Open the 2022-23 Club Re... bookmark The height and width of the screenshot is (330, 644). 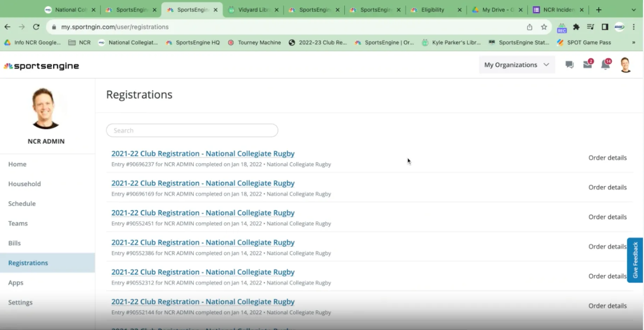(318, 42)
